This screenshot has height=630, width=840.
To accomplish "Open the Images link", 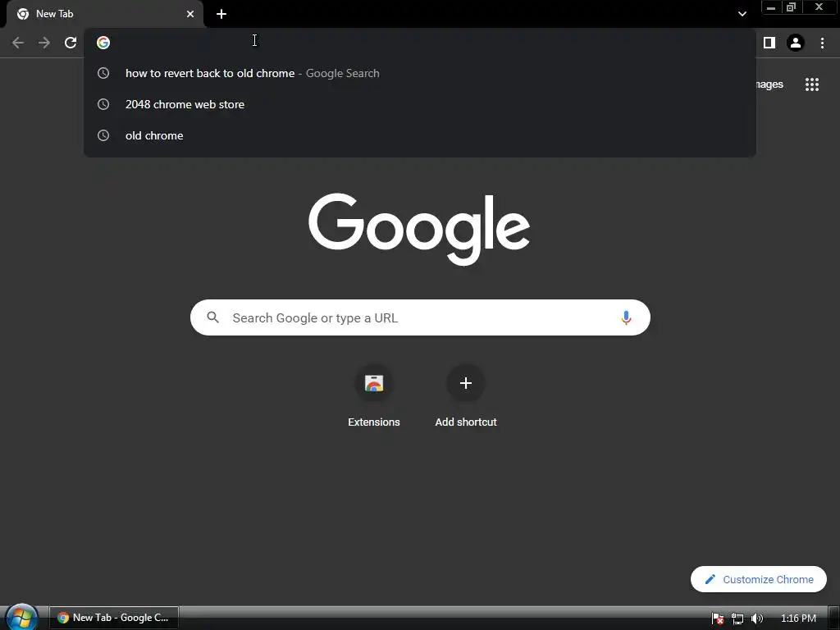I will [769, 84].
